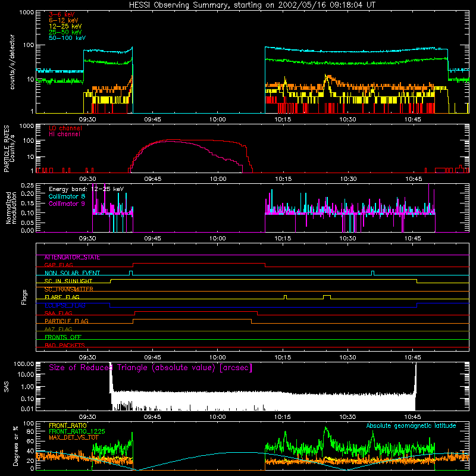Viewport: 476px width, 476px height.
Task: Click the SAS spike at 10:45
Action: 415,380
